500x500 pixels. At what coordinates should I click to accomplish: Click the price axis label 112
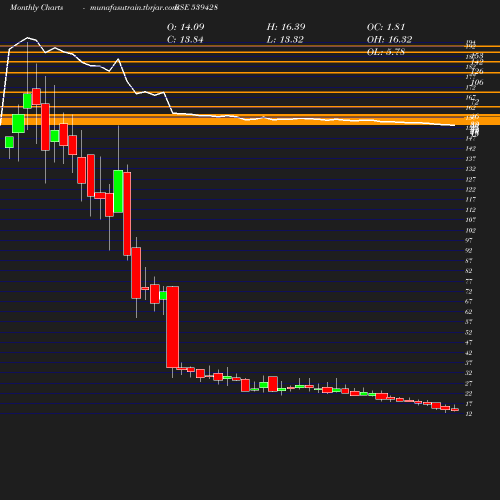[470, 210]
